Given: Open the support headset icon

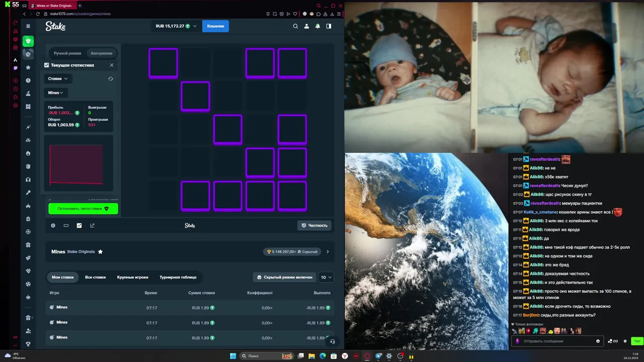Looking at the screenshot, I should pos(332,341).
